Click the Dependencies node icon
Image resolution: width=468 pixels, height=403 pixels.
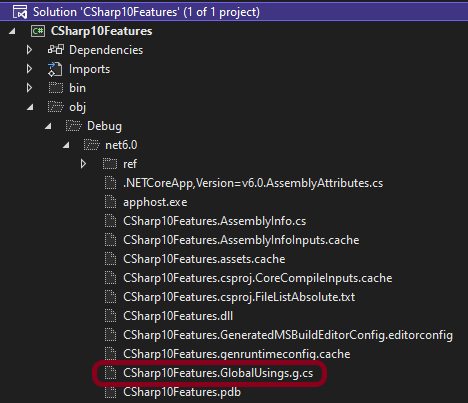[56, 50]
